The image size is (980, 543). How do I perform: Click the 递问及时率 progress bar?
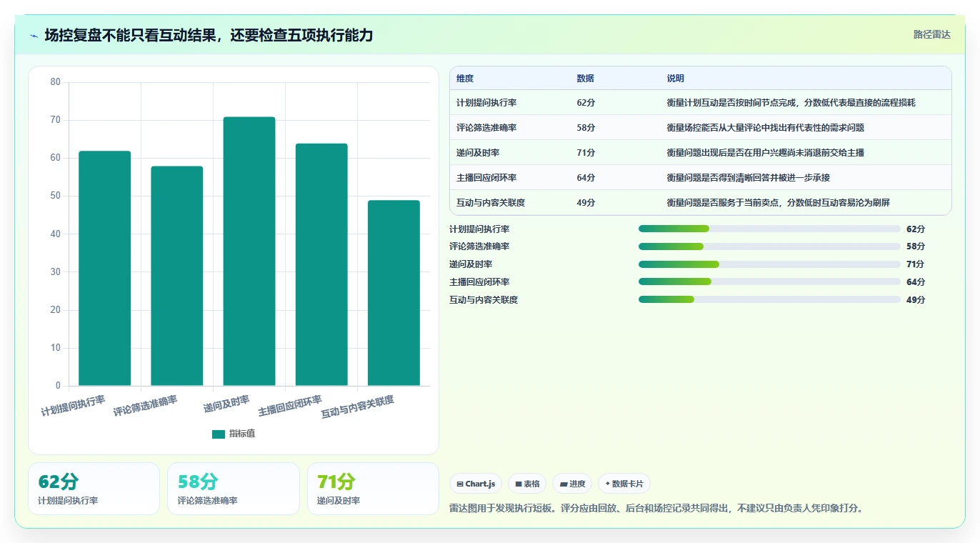coord(769,264)
